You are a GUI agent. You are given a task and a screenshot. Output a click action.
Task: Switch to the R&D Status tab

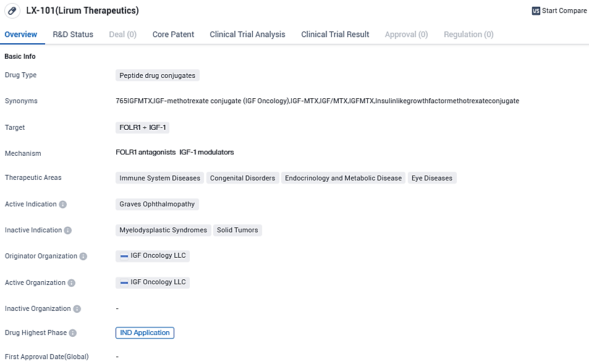pyautogui.click(x=73, y=35)
